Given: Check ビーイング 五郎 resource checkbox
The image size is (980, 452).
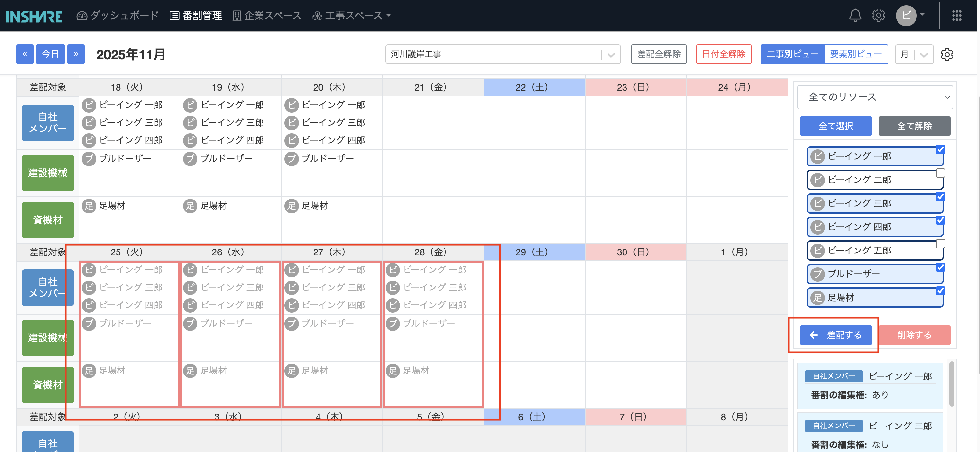Looking at the screenshot, I should click(x=940, y=244).
